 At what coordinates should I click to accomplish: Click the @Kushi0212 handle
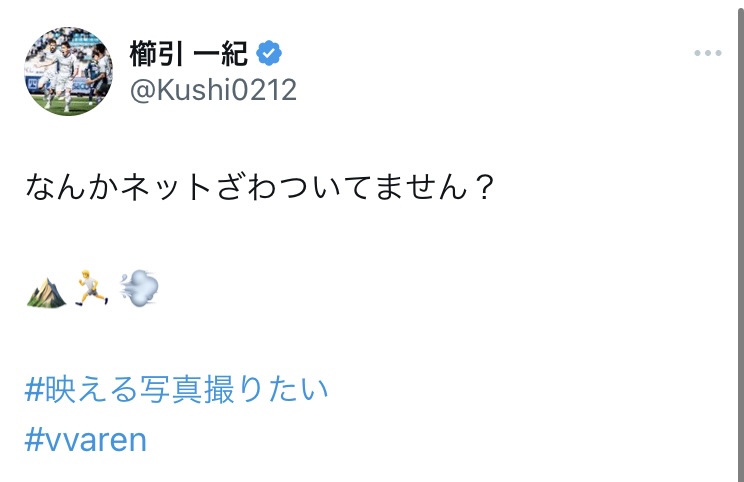click(x=213, y=90)
